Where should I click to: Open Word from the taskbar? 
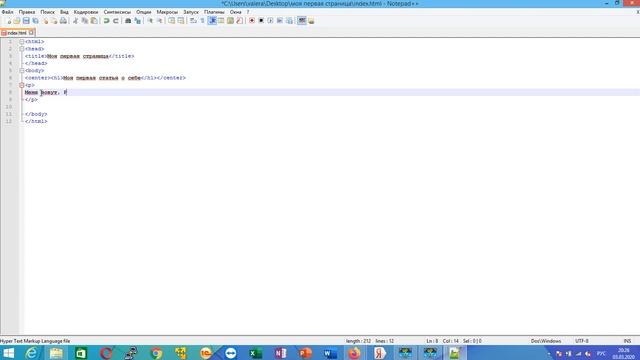pyautogui.click(x=330, y=353)
